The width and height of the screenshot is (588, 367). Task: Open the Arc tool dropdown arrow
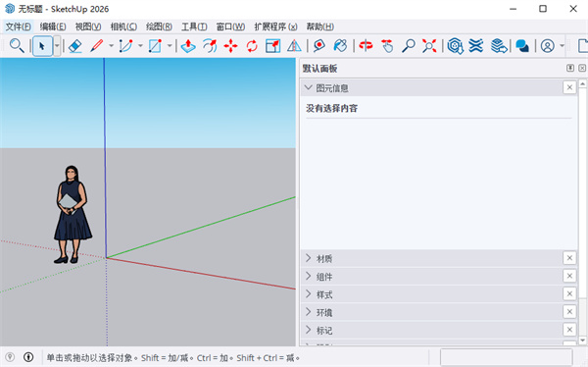click(x=140, y=46)
